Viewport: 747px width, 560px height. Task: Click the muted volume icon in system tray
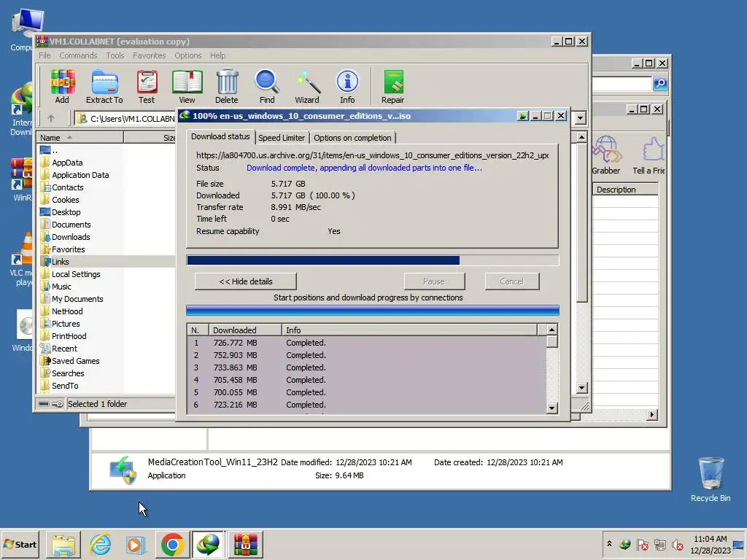click(x=678, y=545)
